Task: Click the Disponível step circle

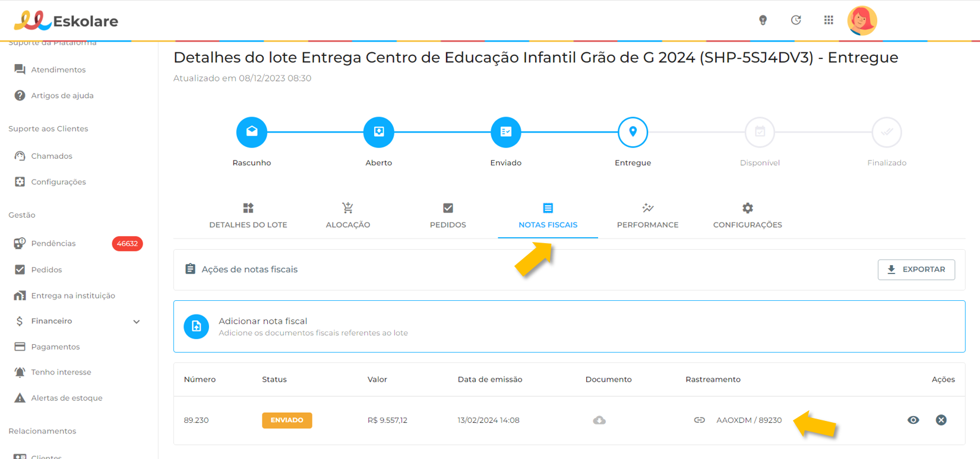Action: pyautogui.click(x=760, y=132)
